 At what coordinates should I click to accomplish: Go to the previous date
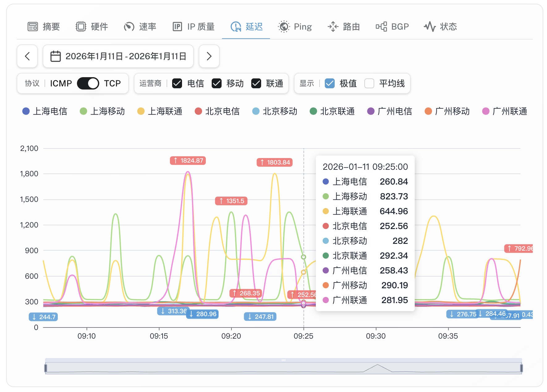27,56
